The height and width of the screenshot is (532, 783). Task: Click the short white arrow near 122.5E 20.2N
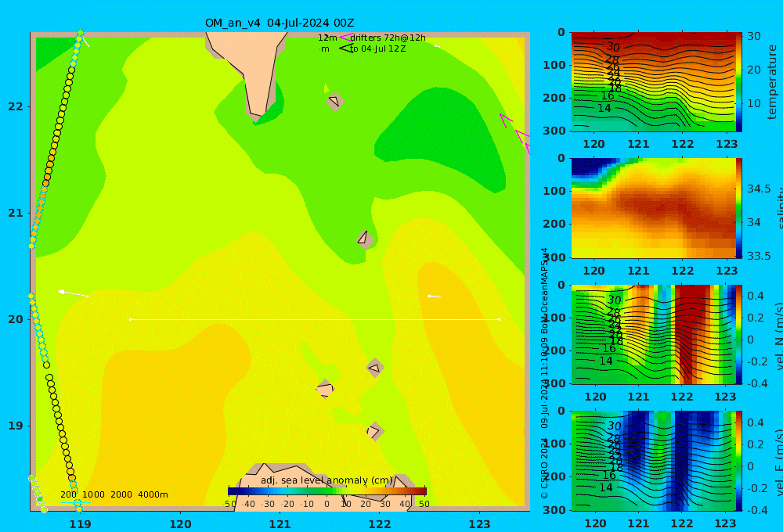pyautogui.click(x=434, y=297)
